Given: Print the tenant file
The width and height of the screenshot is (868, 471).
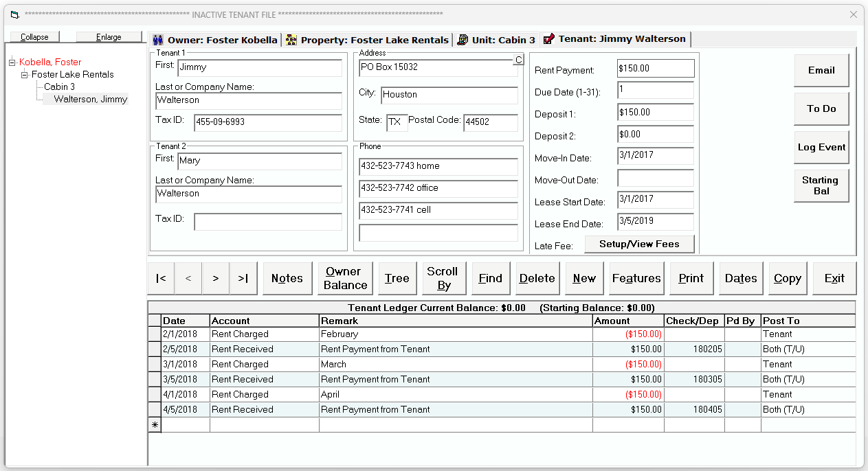Looking at the screenshot, I should (x=691, y=278).
